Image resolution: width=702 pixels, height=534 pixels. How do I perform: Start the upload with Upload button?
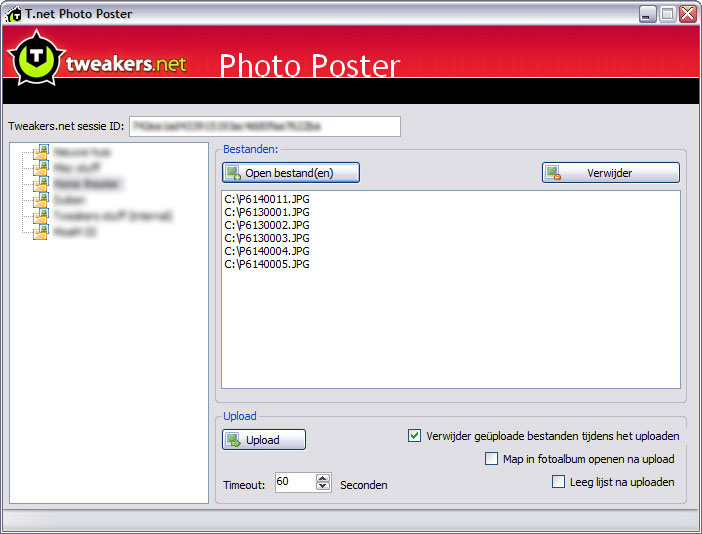coord(264,440)
